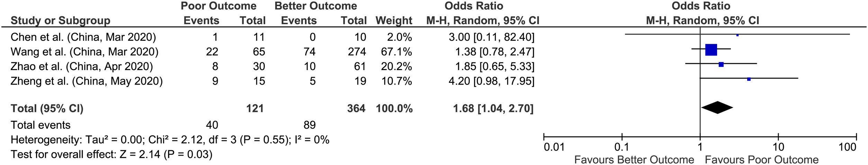This screenshot has height=165, width=868.
Task: Click the Favours Better Outcome axis label
Action: pyautogui.click(x=634, y=160)
